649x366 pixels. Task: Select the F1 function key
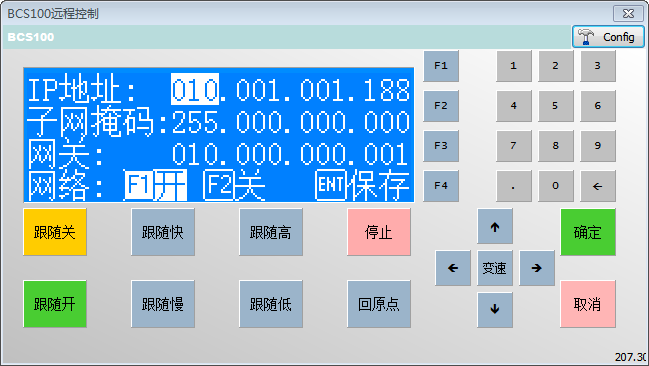click(441, 66)
